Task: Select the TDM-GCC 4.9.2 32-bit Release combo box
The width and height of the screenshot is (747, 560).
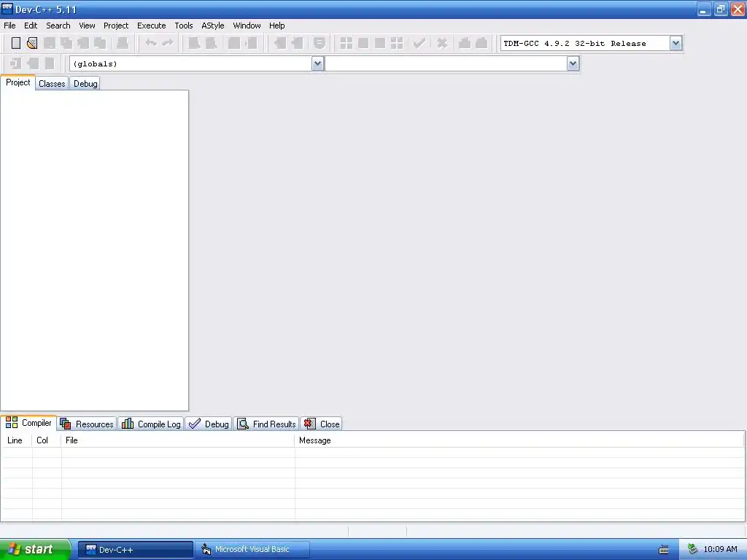Action: (591, 43)
